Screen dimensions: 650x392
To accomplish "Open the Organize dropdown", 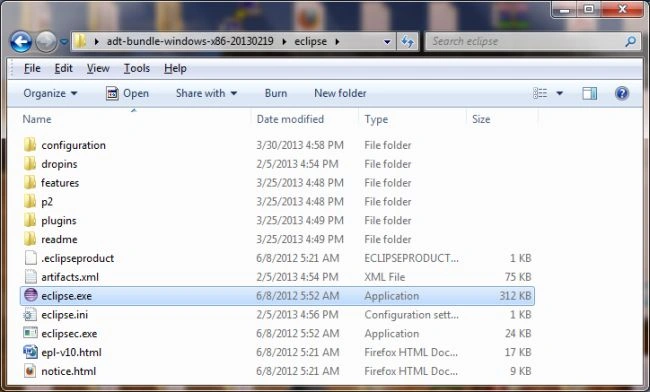I will 50,93.
